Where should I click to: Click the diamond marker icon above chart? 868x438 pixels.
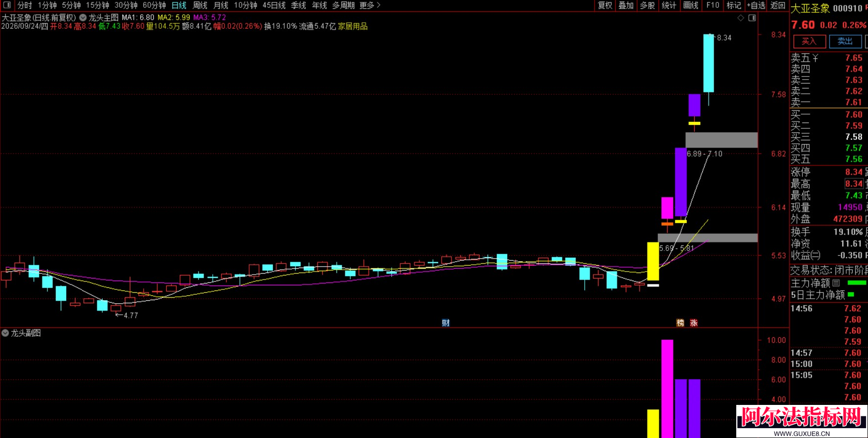click(741, 18)
